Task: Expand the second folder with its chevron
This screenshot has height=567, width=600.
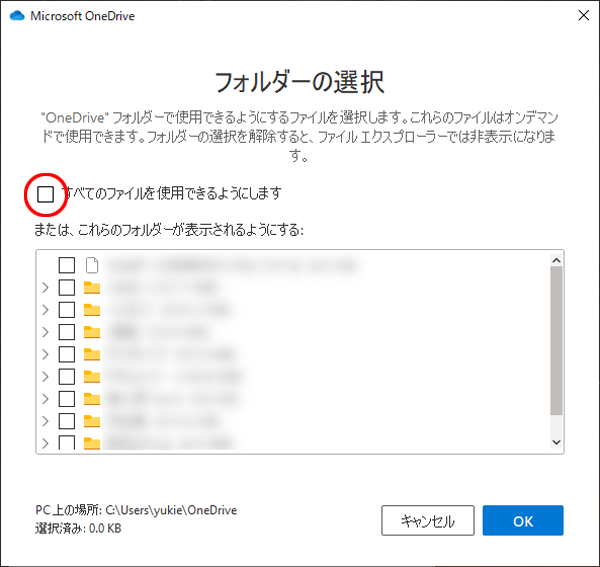Action: tap(45, 310)
